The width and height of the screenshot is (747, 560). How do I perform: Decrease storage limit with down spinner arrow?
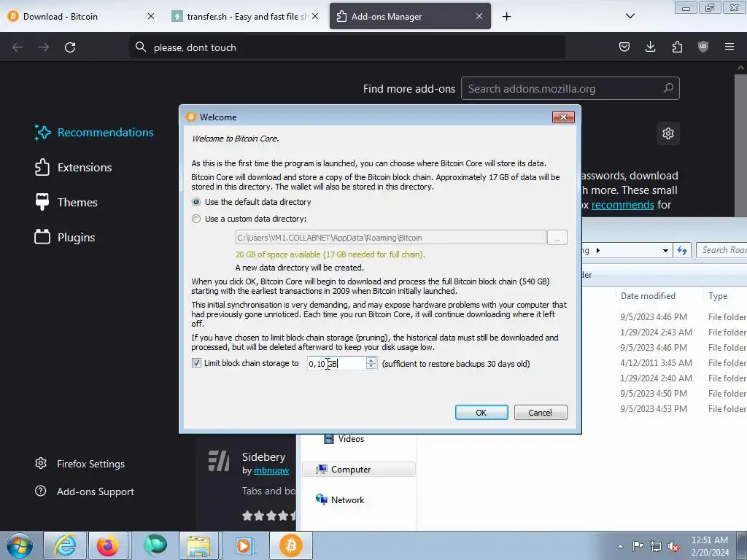click(x=371, y=367)
